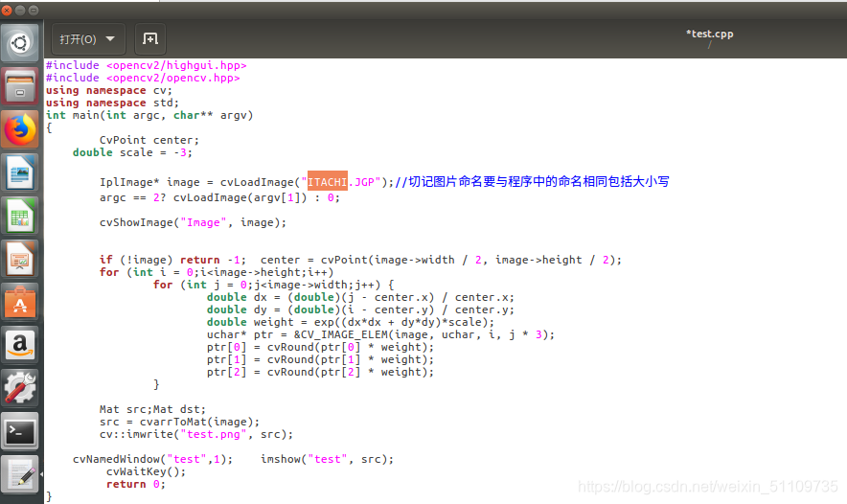Click the 'int main(int argc, char** argv)' line

[149, 115]
